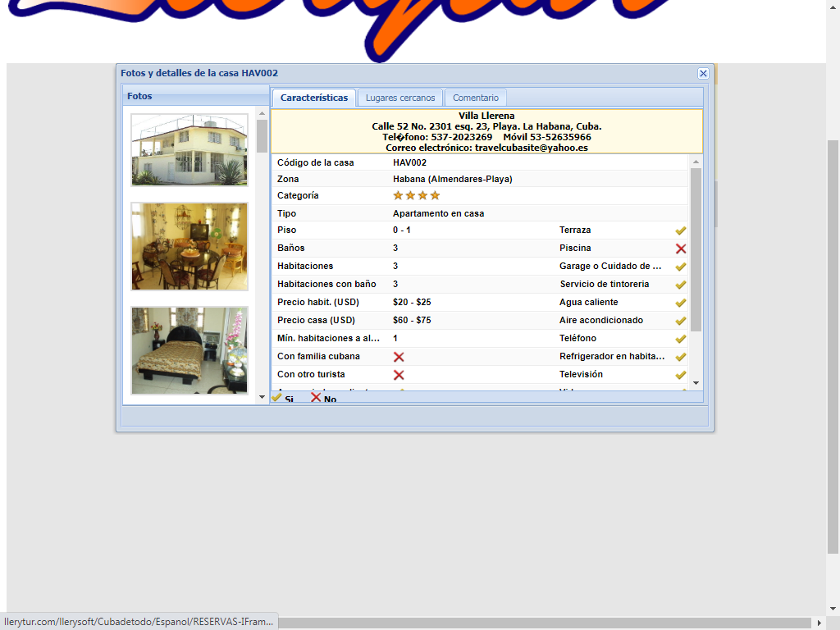Click the Terraza check mark icon
Image resolution: width=840 pixels, height=630 pixels.
680,231
